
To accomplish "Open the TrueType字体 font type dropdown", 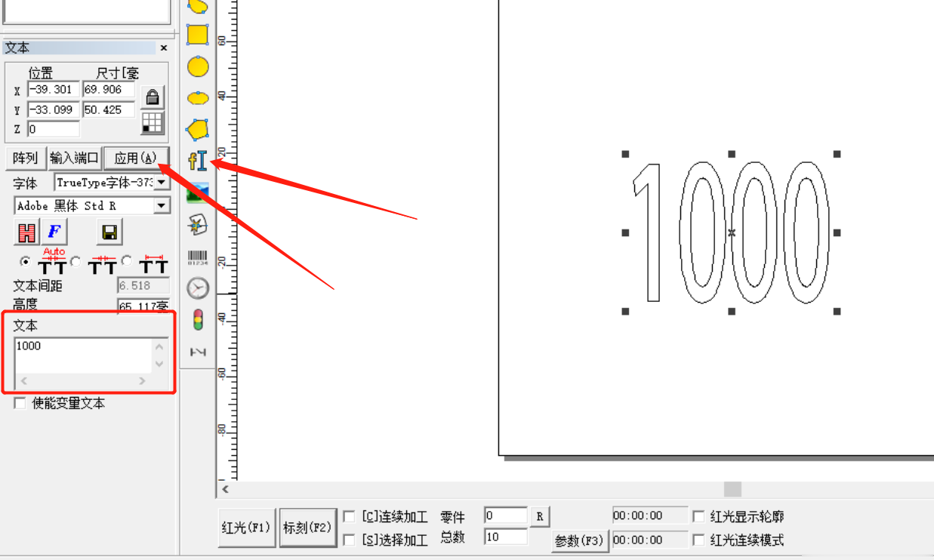I will (x=162, y=183).
